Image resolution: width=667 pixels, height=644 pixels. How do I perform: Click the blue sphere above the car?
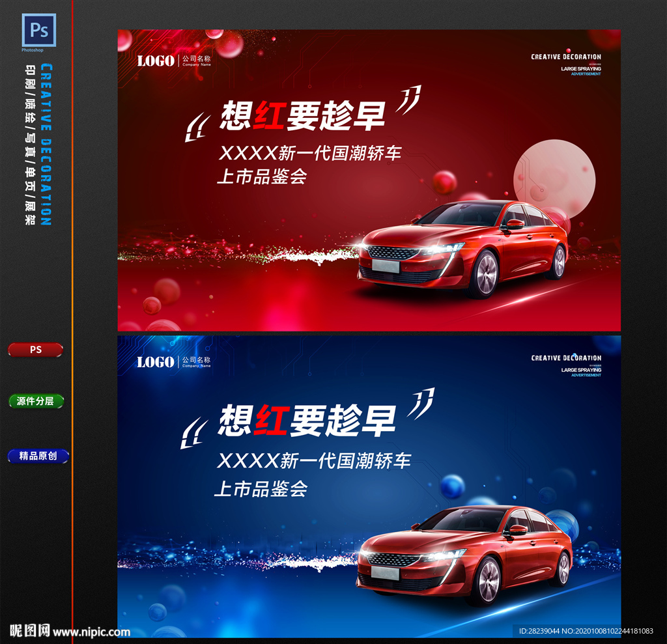click(452, 486)
